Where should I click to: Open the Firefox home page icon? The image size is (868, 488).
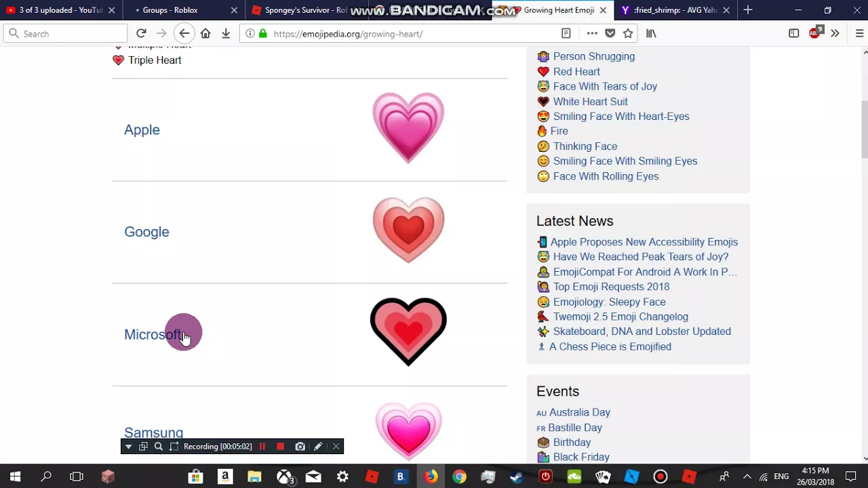coord(205,33)
